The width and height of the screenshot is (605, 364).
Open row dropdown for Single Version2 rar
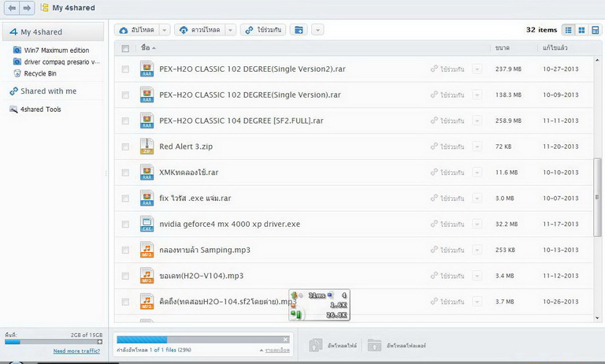[x=477, y=69]
